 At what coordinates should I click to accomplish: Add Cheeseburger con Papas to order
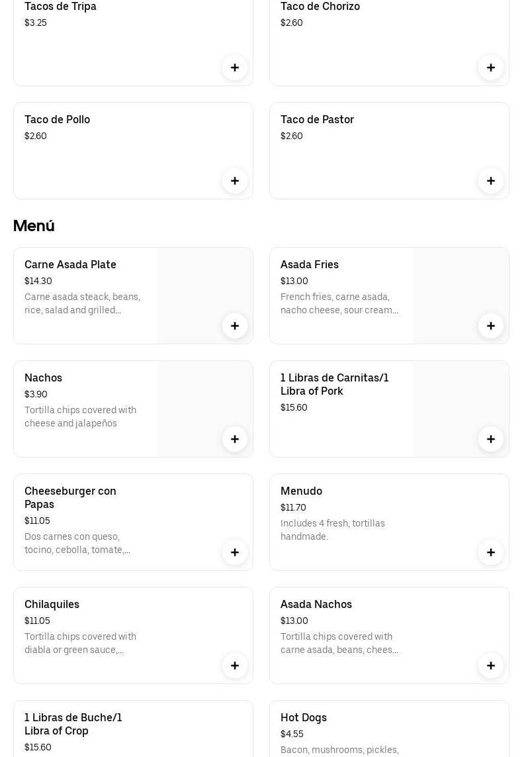pos(235,552)
